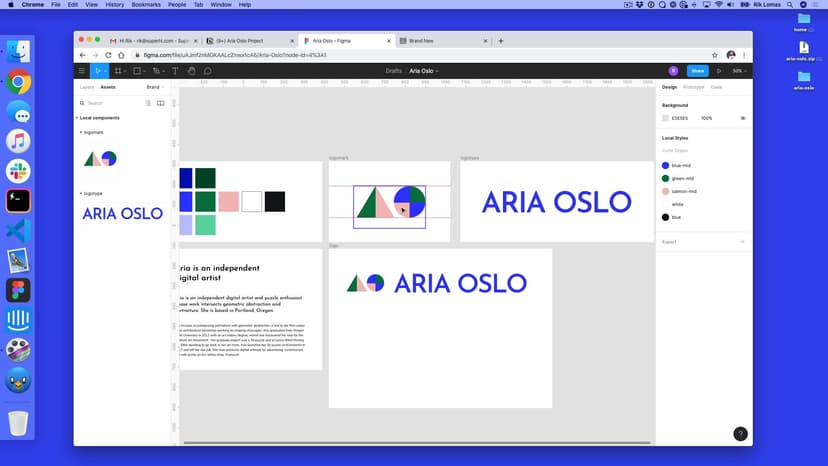Image resolution: width=828 pixels, height=466 pixels.
Task: Click the blue Share button
Action: (x=697, y=71)
